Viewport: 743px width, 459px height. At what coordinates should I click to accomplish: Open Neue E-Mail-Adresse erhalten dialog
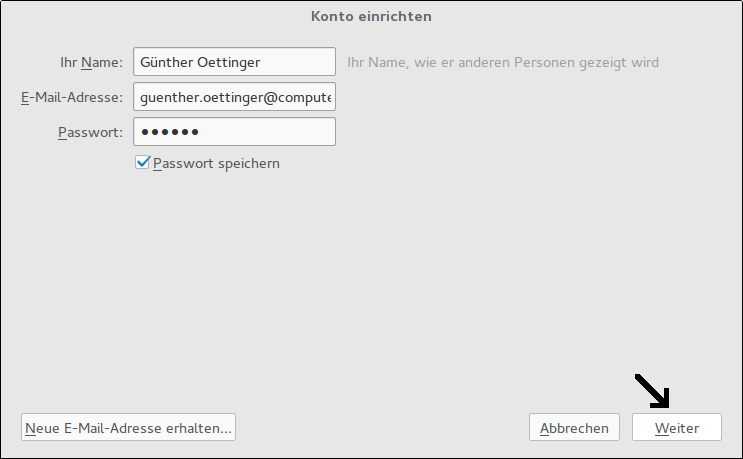[x=128, y=428]
